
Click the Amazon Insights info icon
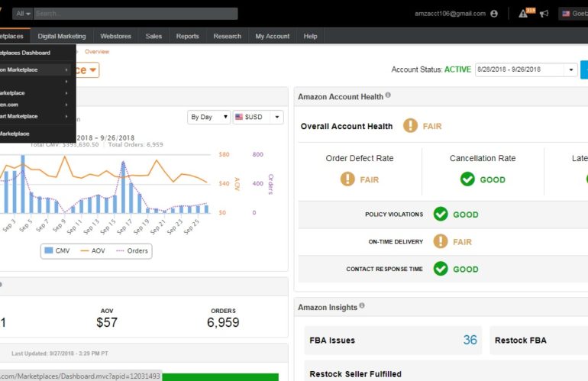[x=362, y=306]
